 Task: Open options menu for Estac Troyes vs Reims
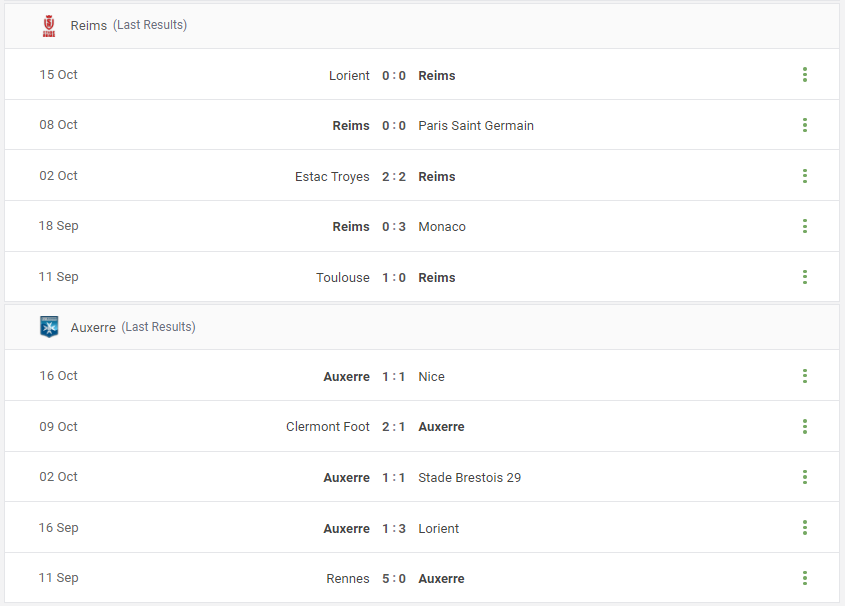coord(805,176)
